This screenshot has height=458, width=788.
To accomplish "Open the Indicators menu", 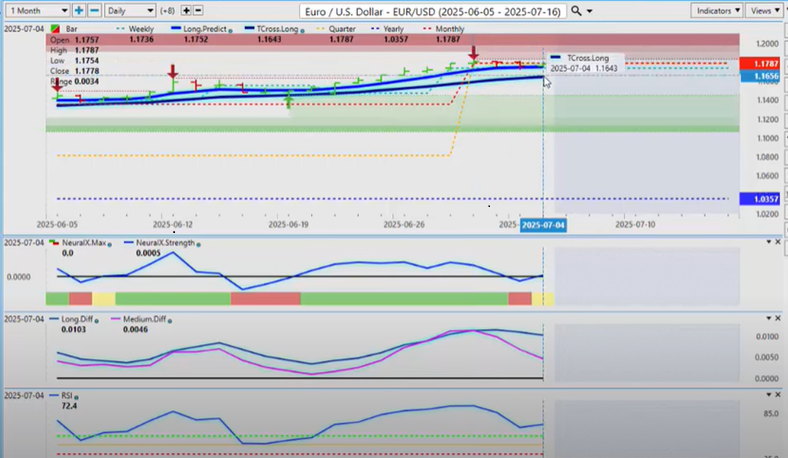I will click(x=716, y=11).
